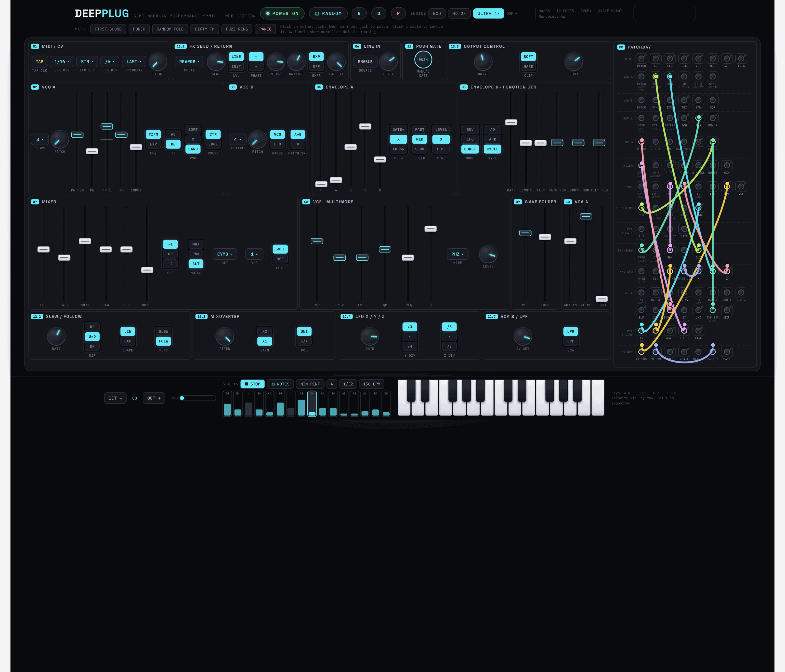Click the MOD slider below the keyboard
The image size is (785, 672).
198,398
